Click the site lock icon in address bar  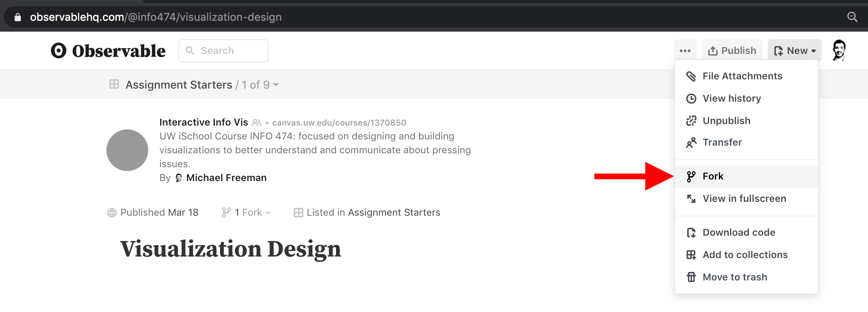[18, 17]
